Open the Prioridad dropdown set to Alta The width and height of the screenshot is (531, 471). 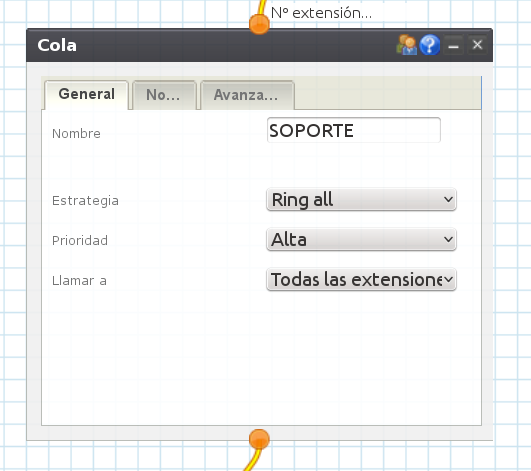click(x=361, y=239)
